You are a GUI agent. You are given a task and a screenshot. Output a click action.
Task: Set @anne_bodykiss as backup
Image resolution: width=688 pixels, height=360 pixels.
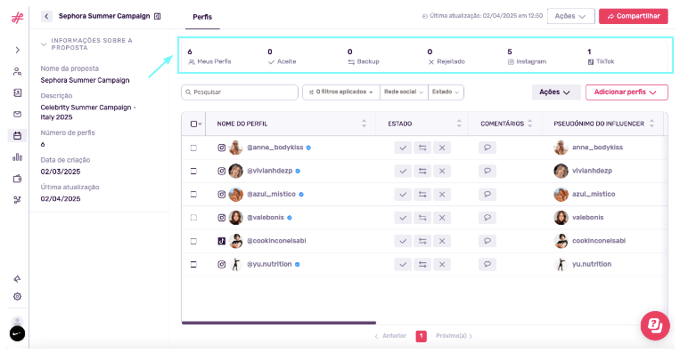[x=423, y=148]
